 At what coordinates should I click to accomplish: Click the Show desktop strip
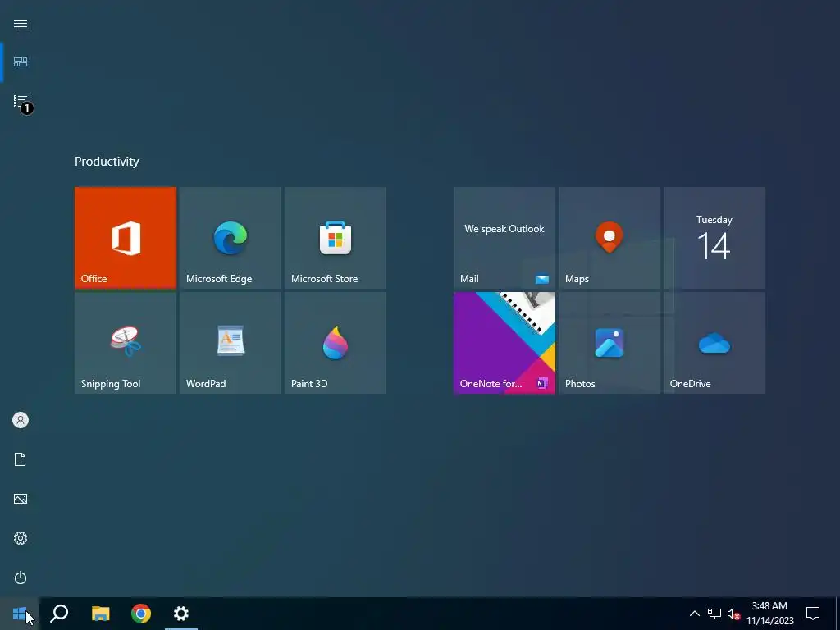coord(838,614)
